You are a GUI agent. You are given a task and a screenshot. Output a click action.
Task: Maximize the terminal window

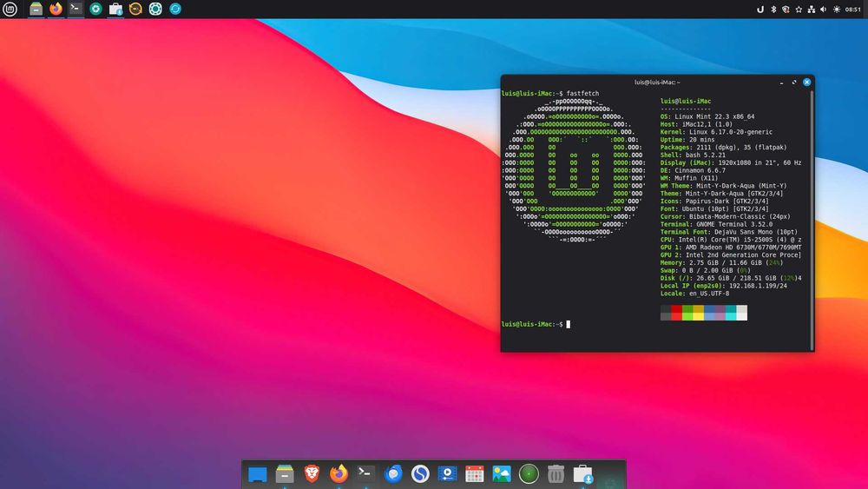(x=794, y=82)
